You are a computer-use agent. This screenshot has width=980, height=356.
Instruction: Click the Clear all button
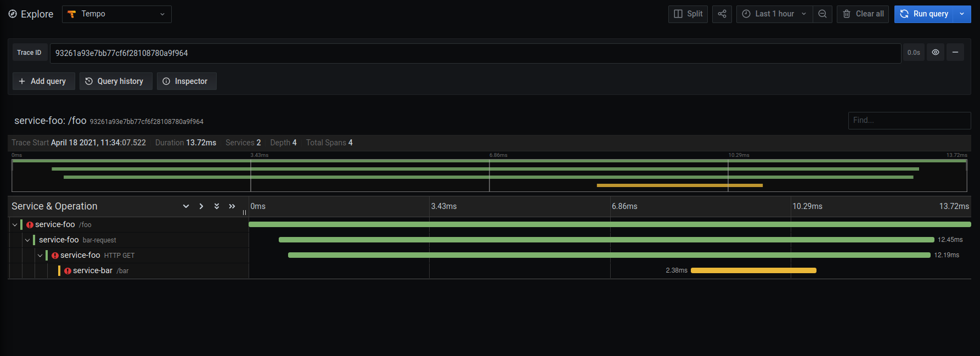863,14
